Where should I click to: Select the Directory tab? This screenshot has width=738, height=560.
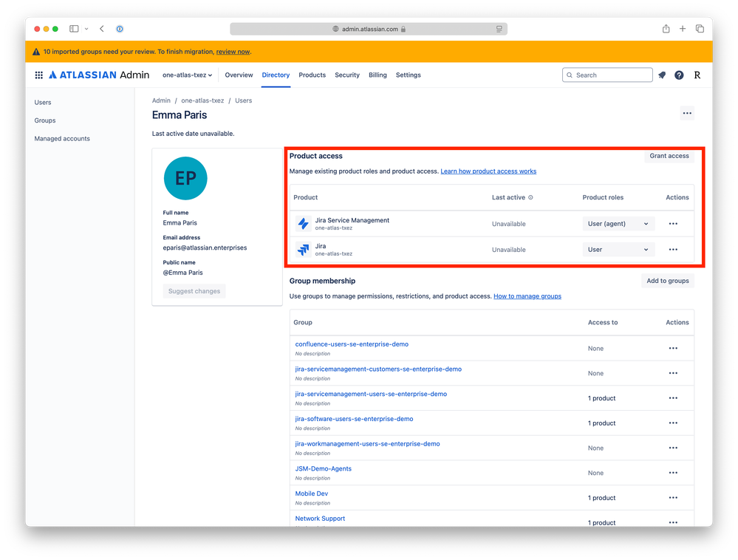[276, 75]
